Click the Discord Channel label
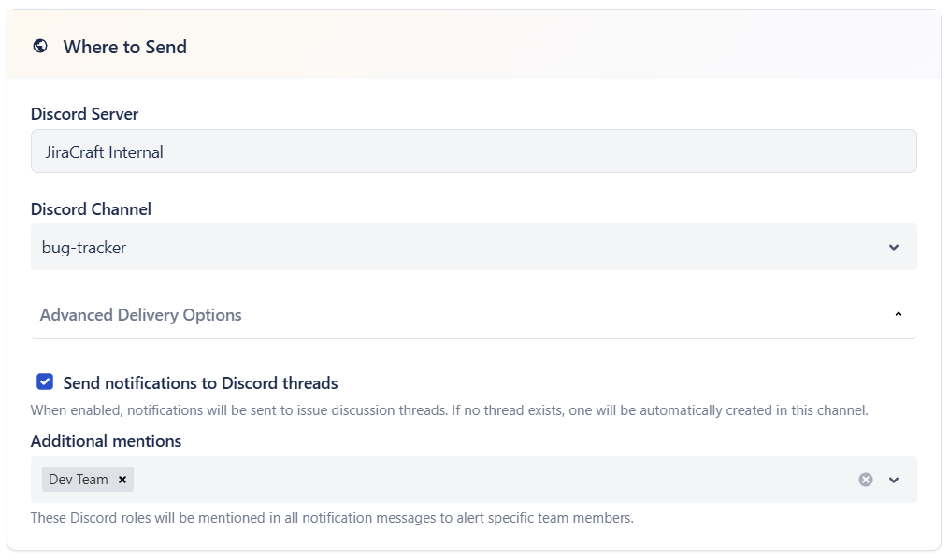 pos(91,209)
